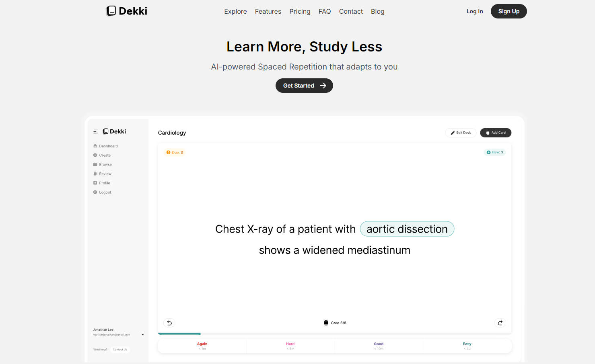Click the Edit Deck button
This screenshot has height=364, width=595.
(x=461, y=133)
